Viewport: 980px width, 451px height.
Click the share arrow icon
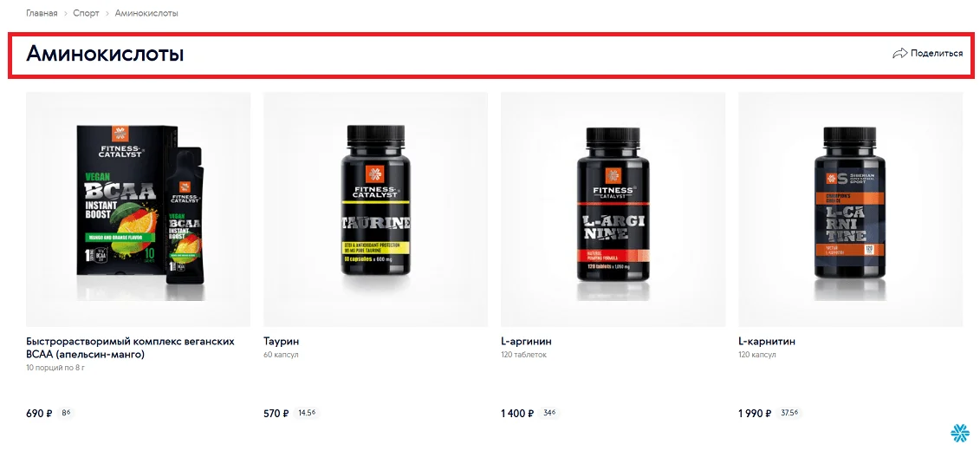click(899, 54)
